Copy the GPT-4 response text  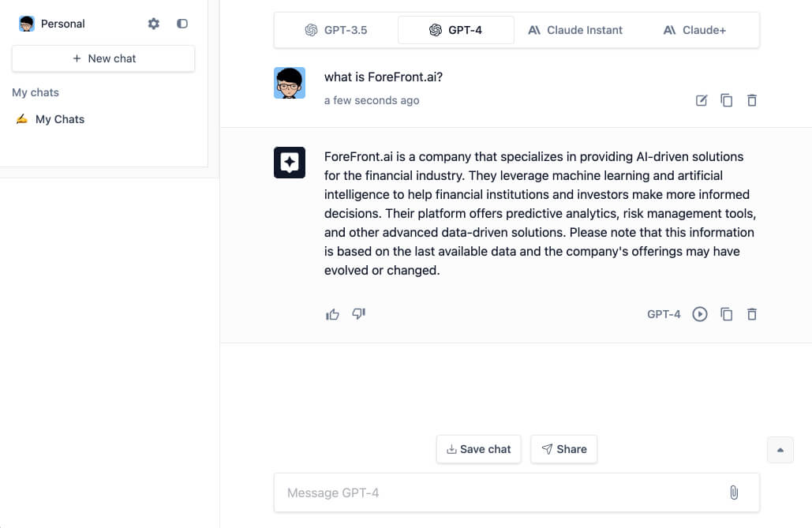[727, 315]
